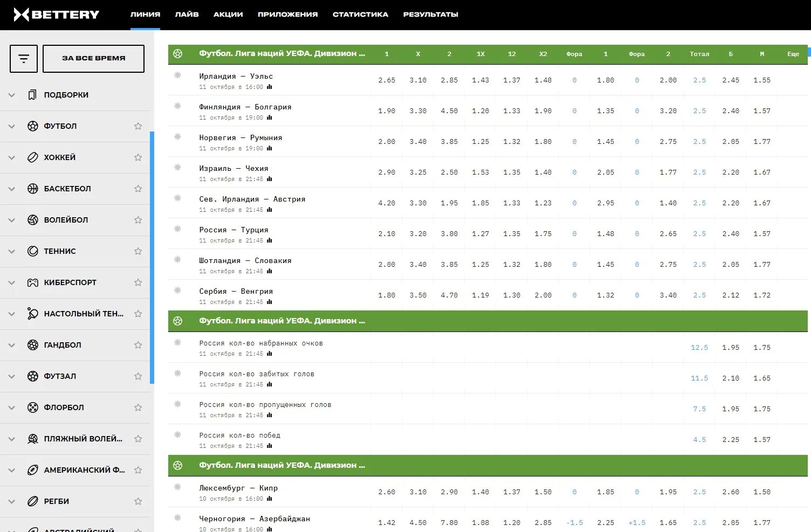Click the Волейбол ball icon in sidebar
The height and width of the screenshot is (532, 811).
pyautogui.click(x=33, y=220)
